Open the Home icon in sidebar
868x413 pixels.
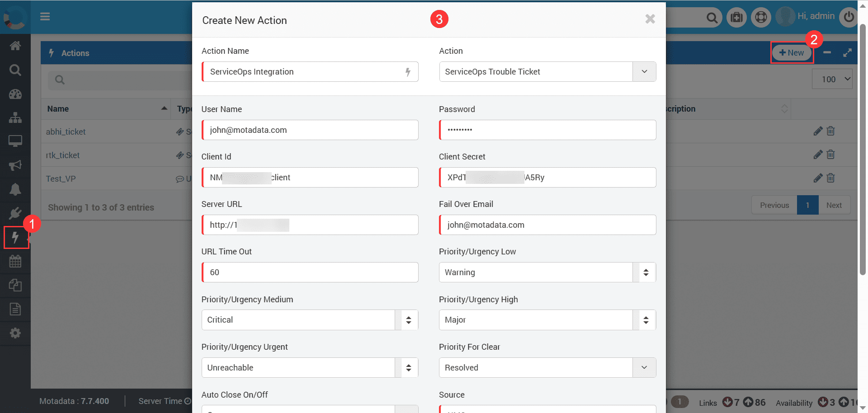[15, 46]
